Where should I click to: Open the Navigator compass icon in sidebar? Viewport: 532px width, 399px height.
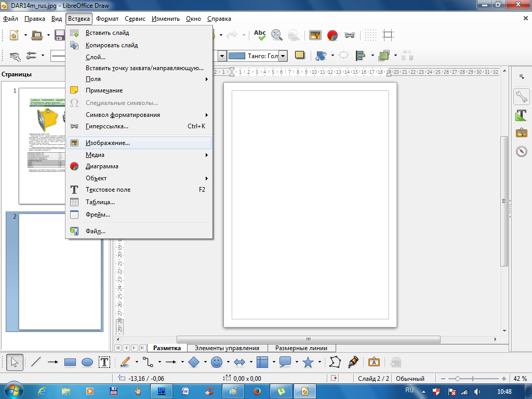point(521,151)
